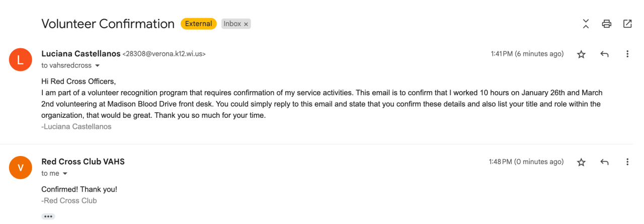Star Luciana Castellanos's message
The height and width of the screenshot is (224, 644).
point(581,54)
